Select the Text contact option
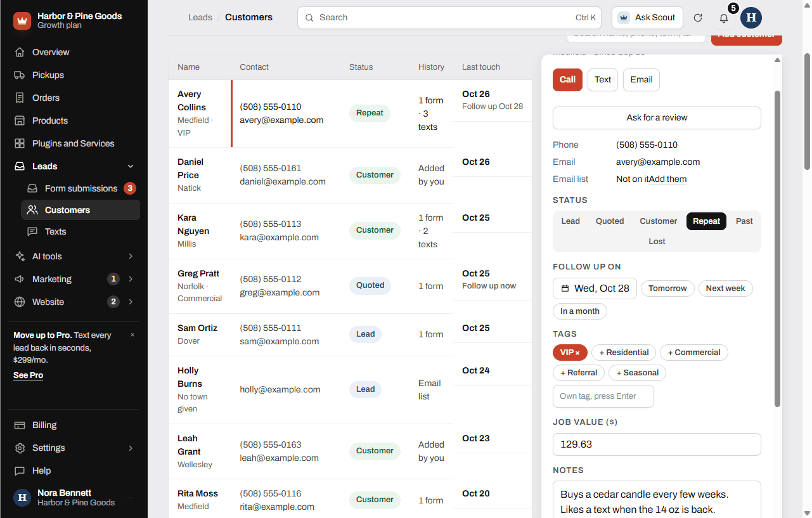Viewport: 812px width, 518px height. tap(603, 80)
